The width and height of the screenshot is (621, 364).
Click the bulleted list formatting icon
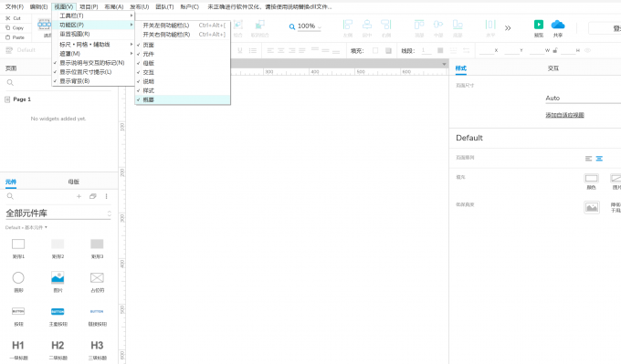coord(253,50)
